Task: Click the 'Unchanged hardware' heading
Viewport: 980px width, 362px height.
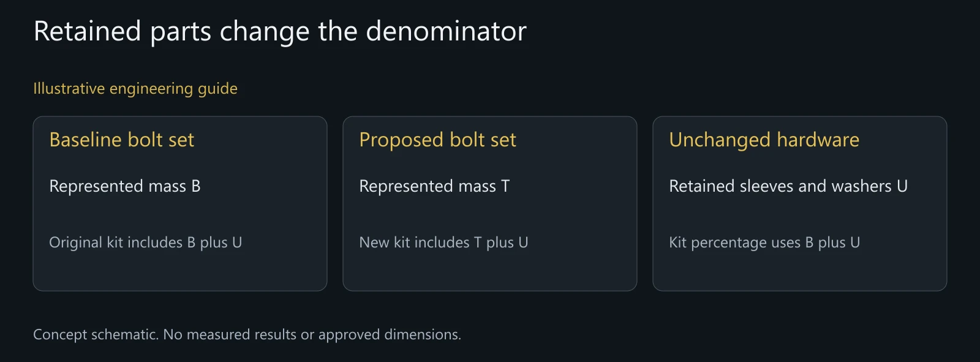Action: (x=764, y=140)
